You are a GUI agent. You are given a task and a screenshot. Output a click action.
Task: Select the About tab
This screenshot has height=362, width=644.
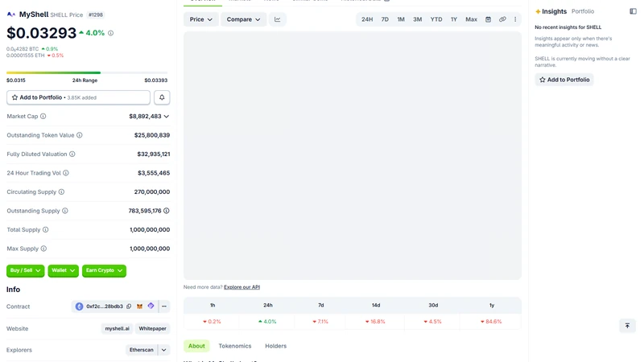click(196, 346)
